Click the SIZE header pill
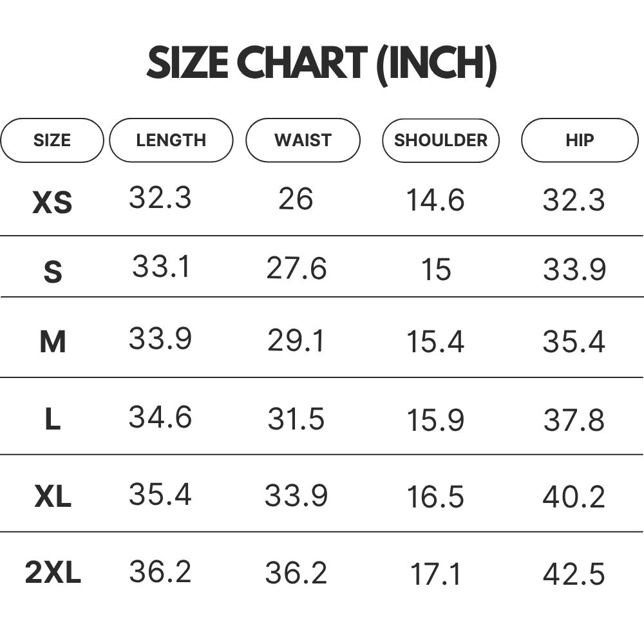644x644 pixels. [x=52, y=140]
